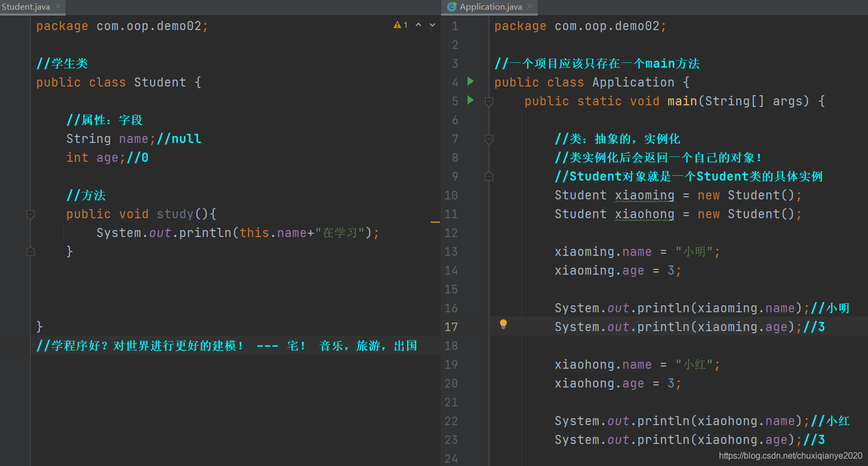Click line number 17 in the gutter
The image size is (868, 466).
451,327
